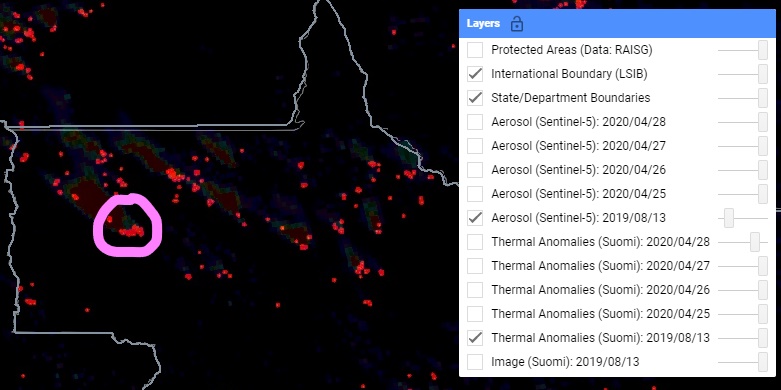Click opacity slider for Image (Suomi) layer
Screen dimensions: 781x390
coord(743,362)
